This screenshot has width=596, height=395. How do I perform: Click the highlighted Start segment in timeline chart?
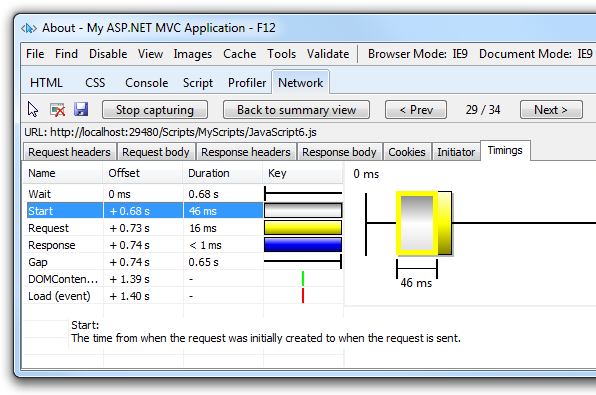point(417,223)
